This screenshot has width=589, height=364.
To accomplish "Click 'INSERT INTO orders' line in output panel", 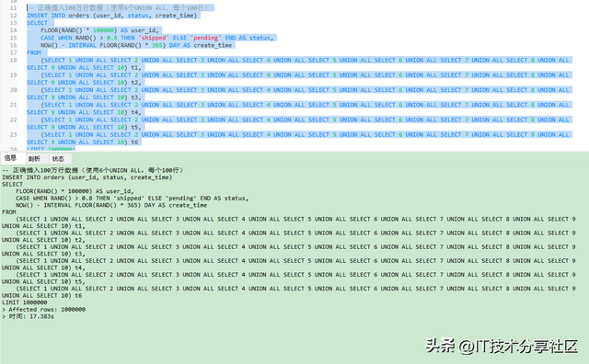I will tap(87, 177).
